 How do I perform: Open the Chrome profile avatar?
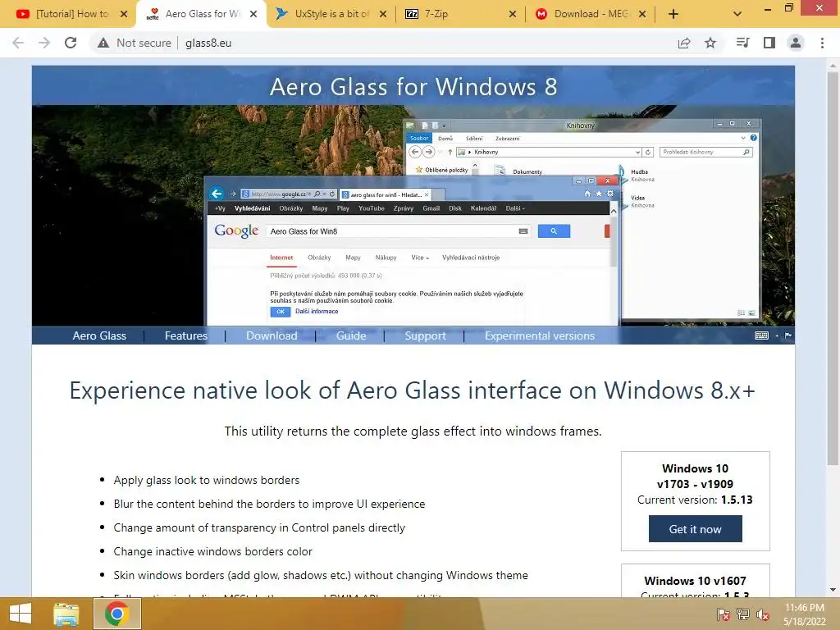(x=796, y=43)
